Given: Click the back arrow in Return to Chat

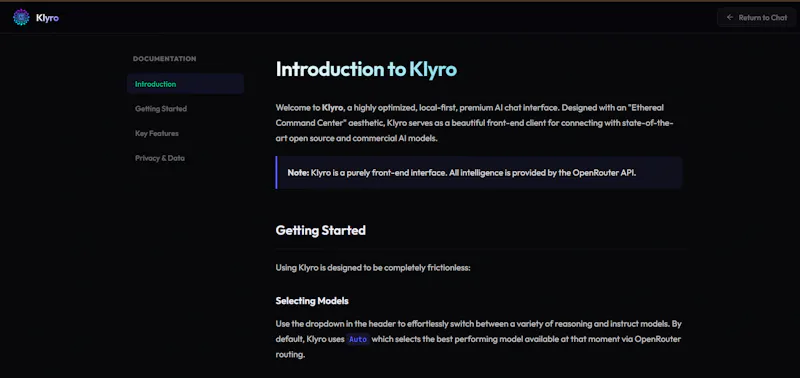Looking at the screenshot, I should (x=730, y=17).
